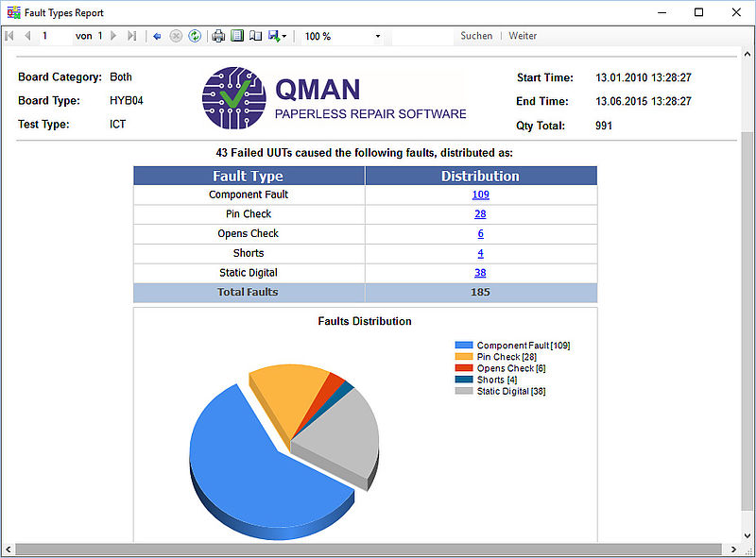Click the Weiter find-next button

[x=523, y=36]
